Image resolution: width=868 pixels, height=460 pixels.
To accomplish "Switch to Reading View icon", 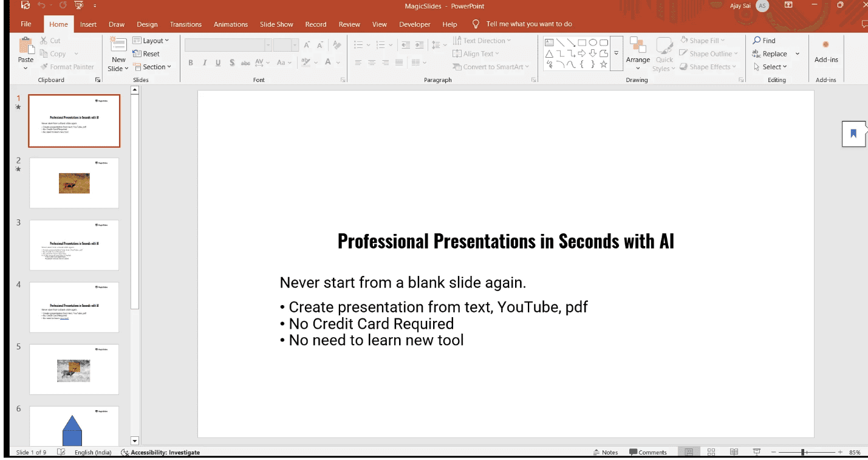I will click(734, 452).
